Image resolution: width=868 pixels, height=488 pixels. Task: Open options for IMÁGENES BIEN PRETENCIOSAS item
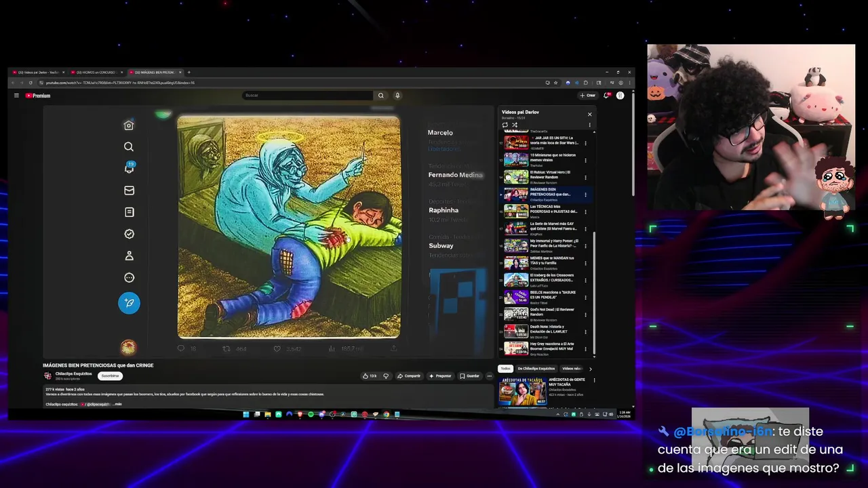point(585,195)
